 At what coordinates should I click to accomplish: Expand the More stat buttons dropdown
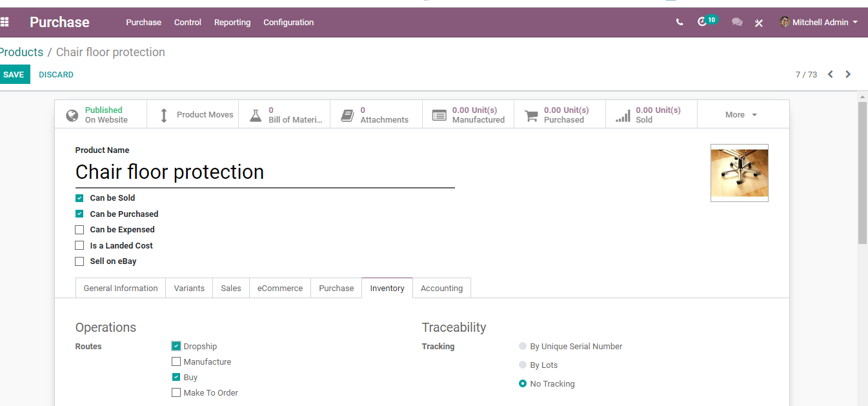pos(743,114)
